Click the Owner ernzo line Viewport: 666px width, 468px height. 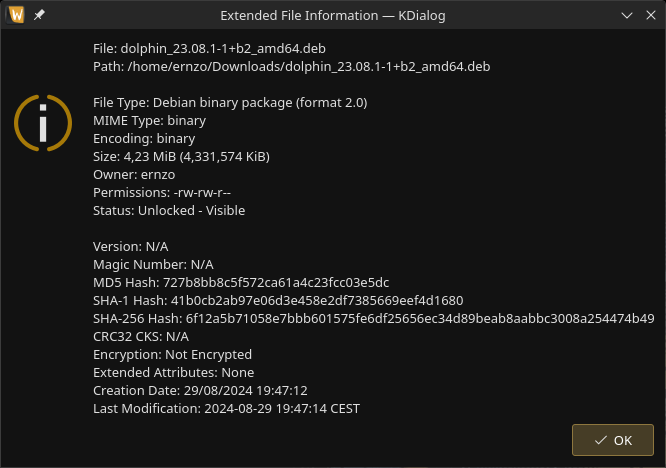(x=134, y=175)
